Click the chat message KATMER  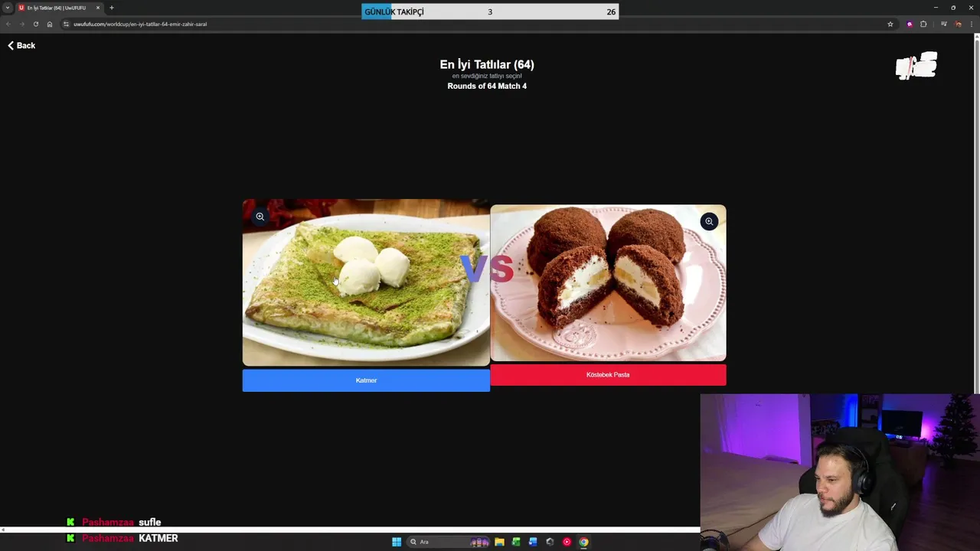(158, 539)
